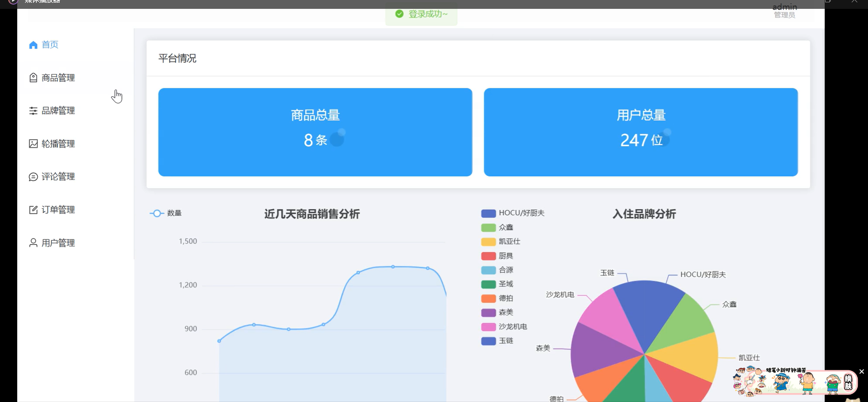Click the chat bubble icon beside 评论管理
The height and width of the screenshot is (402, 868).
click(x=33, y=177)
